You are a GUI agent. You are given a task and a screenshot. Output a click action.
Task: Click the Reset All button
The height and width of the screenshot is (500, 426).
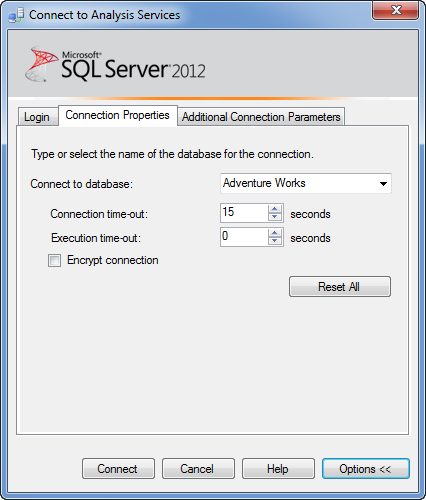[x=340, y=286]
